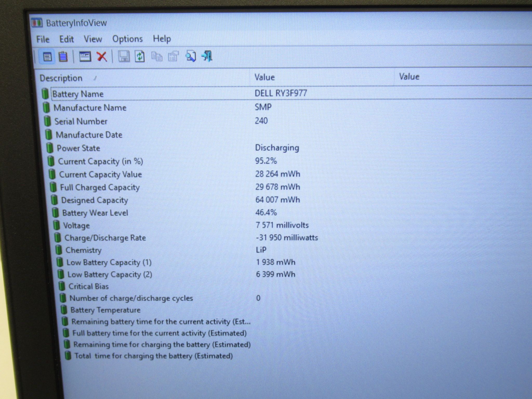Select the Low Battery Capacity (1) label
Image resolution: width=532 pixels, height=399 pixels.
coord(109,262)
